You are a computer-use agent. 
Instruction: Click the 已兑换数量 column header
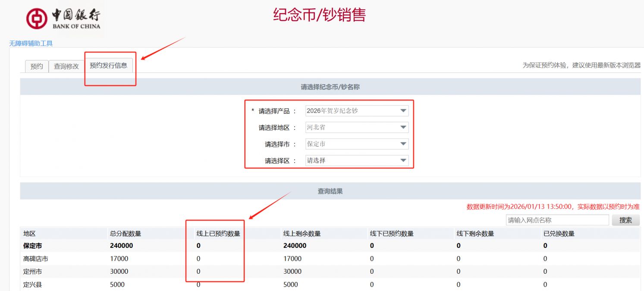(559, 234)
